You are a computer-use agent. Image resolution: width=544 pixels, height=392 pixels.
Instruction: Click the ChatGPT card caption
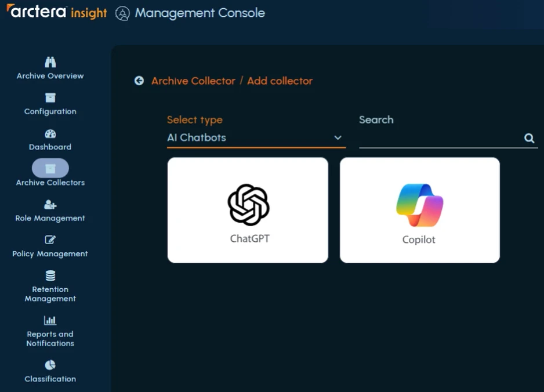pyautogui.click(x=250, y=239)
